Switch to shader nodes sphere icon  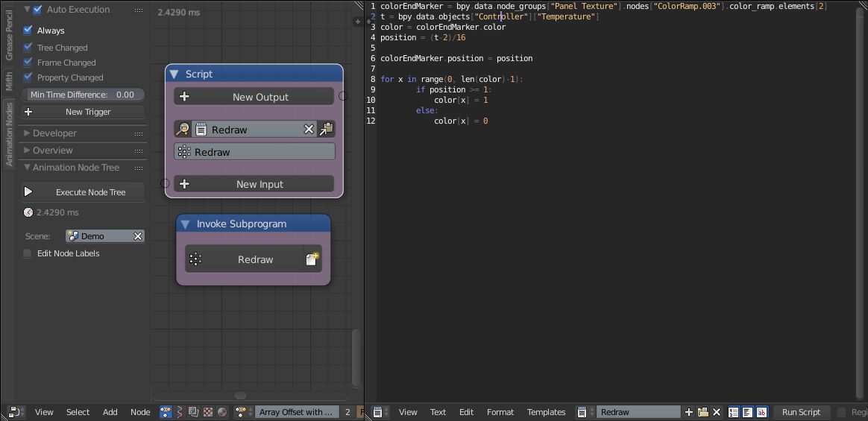[221, 411]
